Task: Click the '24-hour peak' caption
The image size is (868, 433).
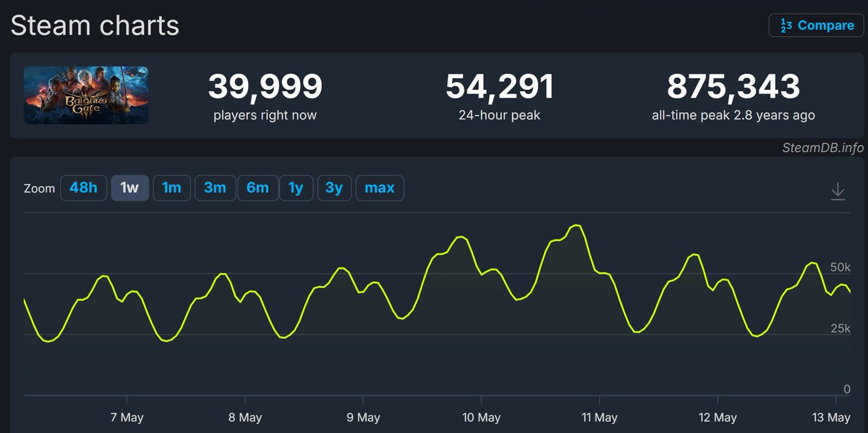Action: 500,115
